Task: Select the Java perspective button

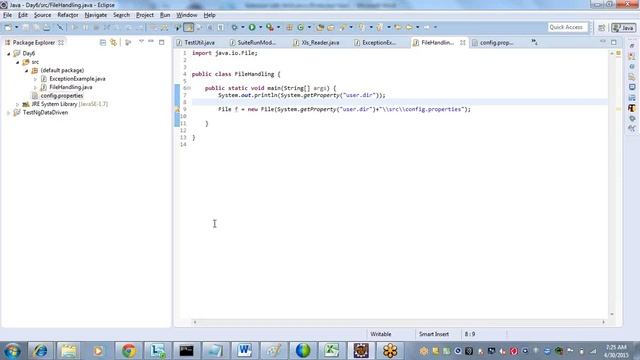Action: 624,27
